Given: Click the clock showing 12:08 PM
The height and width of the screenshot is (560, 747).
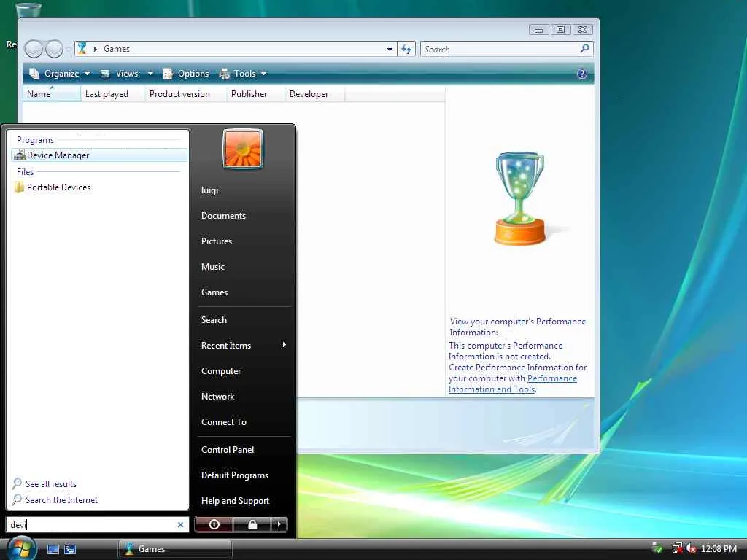Looking at the screenshot, I should click(719, 548).
